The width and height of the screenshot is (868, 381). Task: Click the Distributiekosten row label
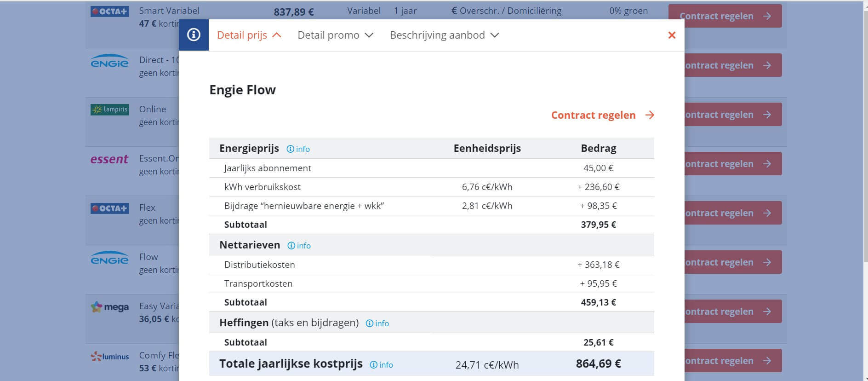click(x=260, y=265)
